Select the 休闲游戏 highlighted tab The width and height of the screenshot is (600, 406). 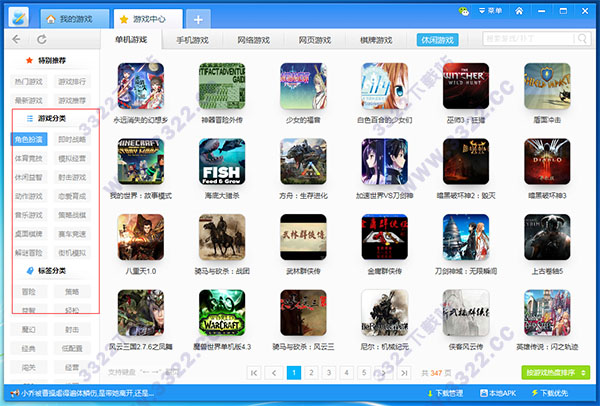437,40
